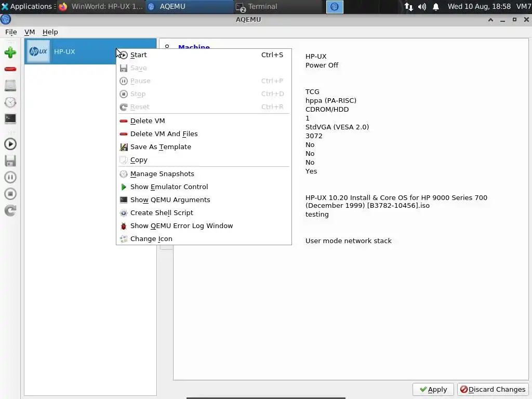Image resolution: width=532 pixels, height=399 pixels.
Task: Click the 'hppa (PA-RISC)' architecture value
Action: (330, 100)
